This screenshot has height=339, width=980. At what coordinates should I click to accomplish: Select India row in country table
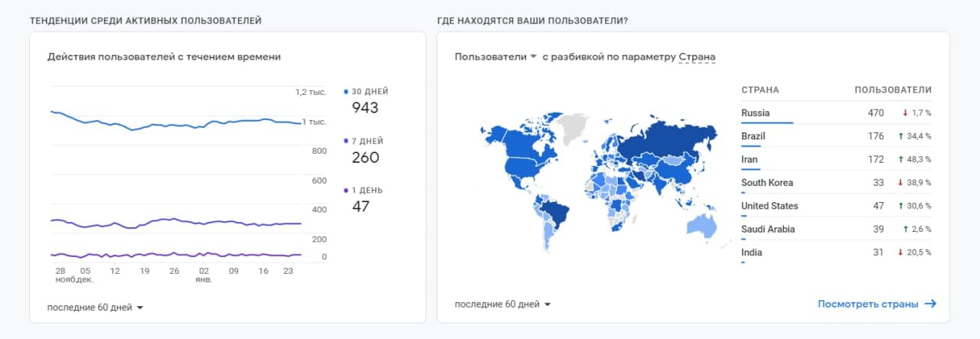pyautogui.click(x=836, y=253)
